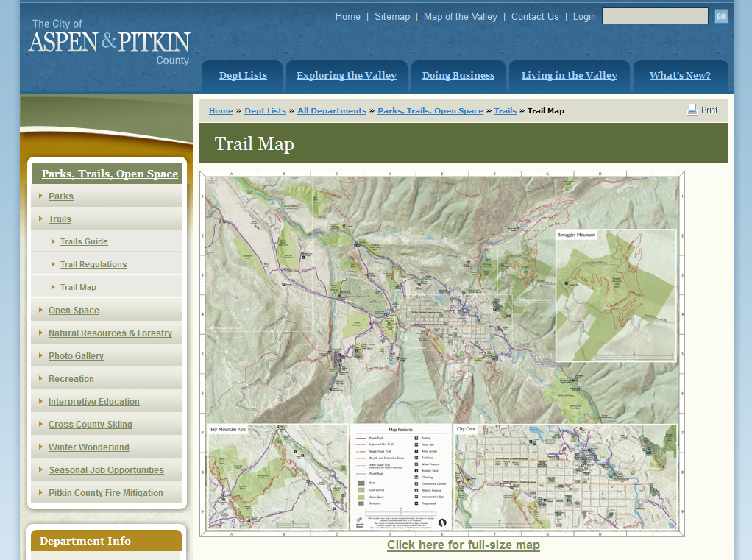
Task: Click the arrow bullet beside Open Space
Action: (x=40, y=310)
